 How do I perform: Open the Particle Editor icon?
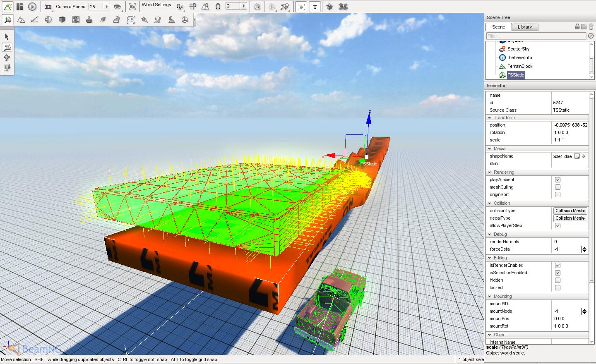click(x=144, y=19)
